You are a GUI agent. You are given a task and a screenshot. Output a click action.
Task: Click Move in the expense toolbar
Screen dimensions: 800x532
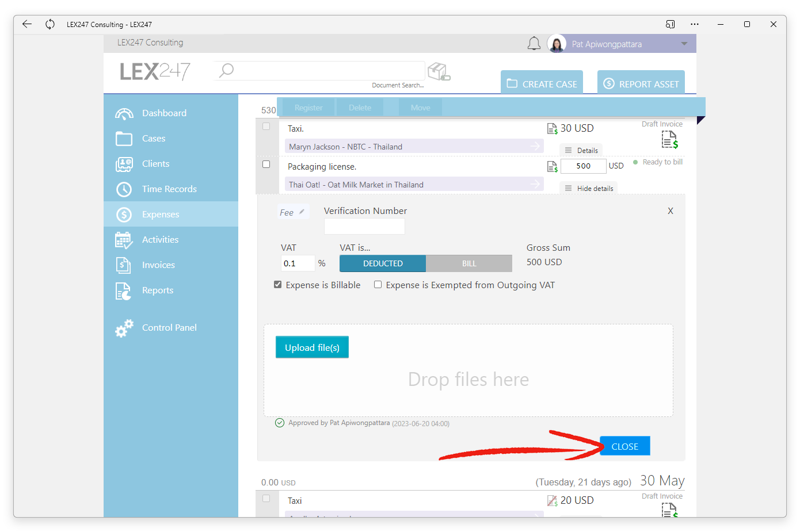click(421, 108)
